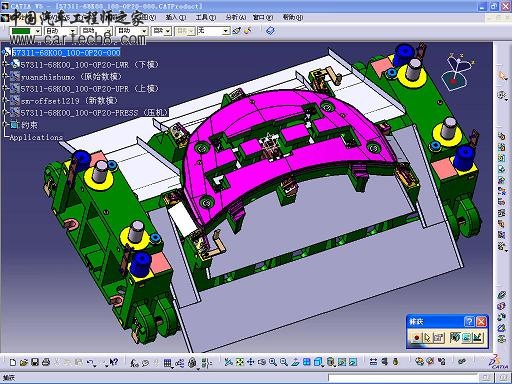Screen dimensions: 512x384
Task: Click the Print icon in bottom toolbar
Action: (x=46, y=362)
